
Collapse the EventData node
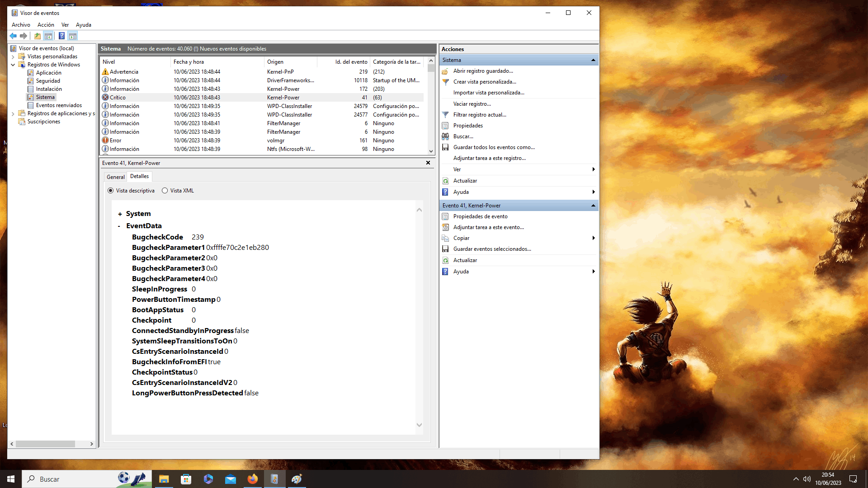pos(119,226)
